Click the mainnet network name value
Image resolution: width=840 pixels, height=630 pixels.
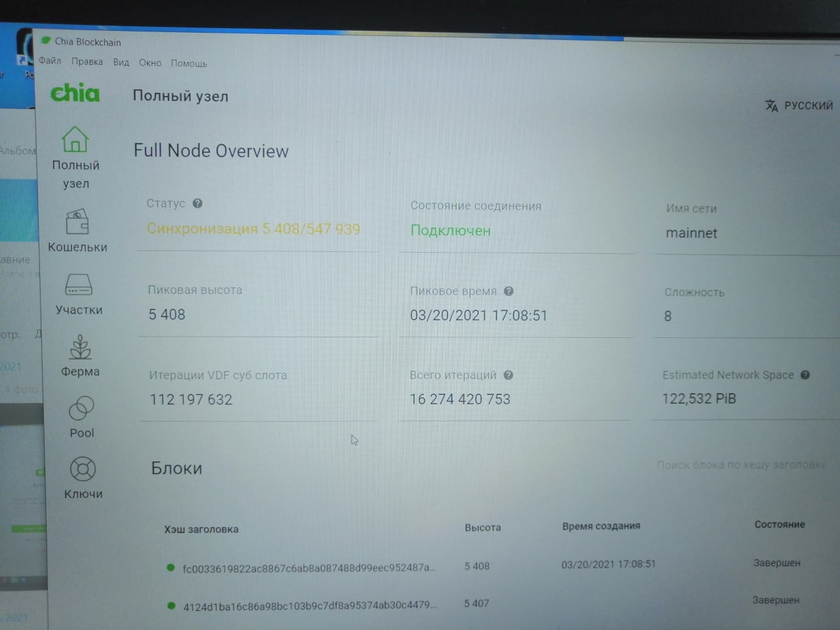[692, 233]
